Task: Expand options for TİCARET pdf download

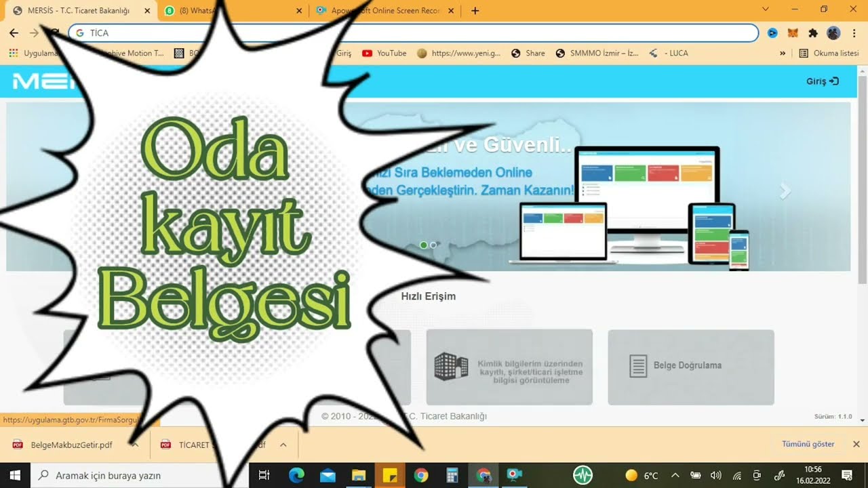Action: click(x=283, y=445)
